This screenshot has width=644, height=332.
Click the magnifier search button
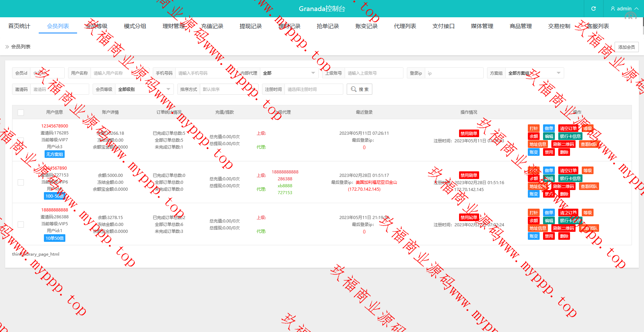coord(360,89)
